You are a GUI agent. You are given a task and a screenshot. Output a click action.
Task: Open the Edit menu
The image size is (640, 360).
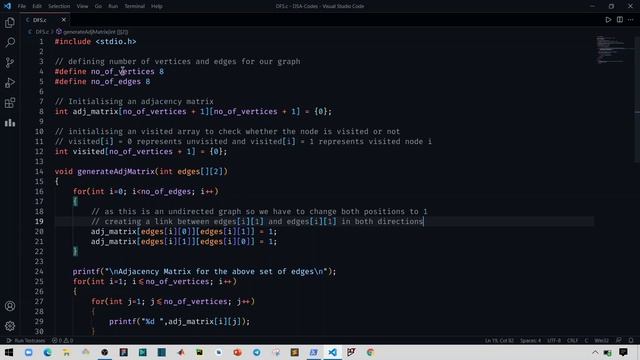(x=37, y=6)
